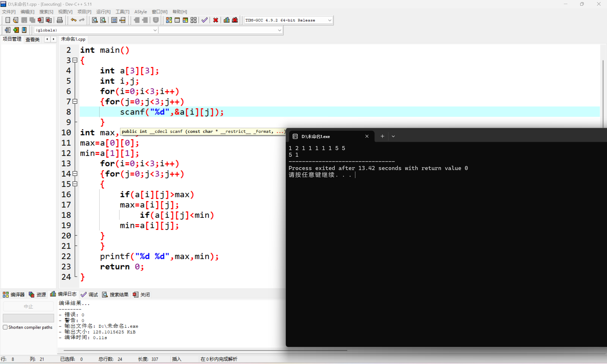Click the red X stop execution icon
The width and height of the screenshot is (607, 364).
[x=215, y=20]
